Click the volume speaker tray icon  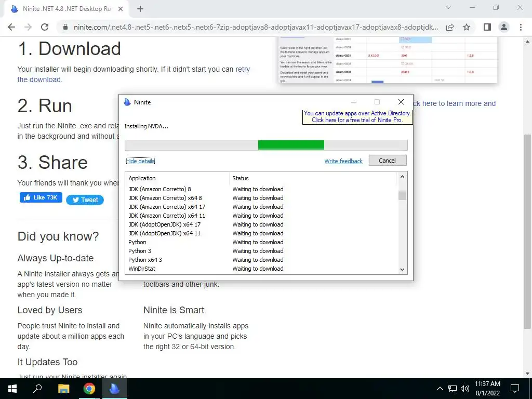pyautogui.click(x=465, y=389)
